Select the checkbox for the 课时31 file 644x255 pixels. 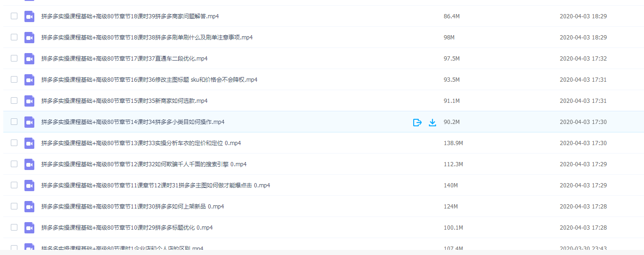point(14,185)
